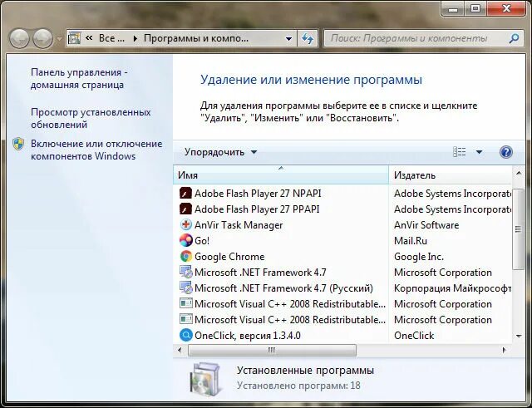Click the Microsoft .NET Framework 4.7 icon
532x408 pixels.
pos(185,273)
